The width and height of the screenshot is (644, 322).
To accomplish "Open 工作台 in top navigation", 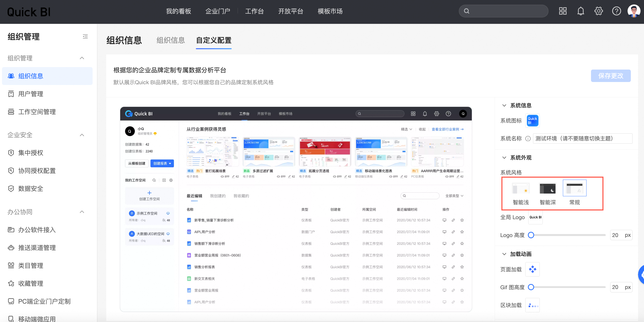I will tap(254, 11).
